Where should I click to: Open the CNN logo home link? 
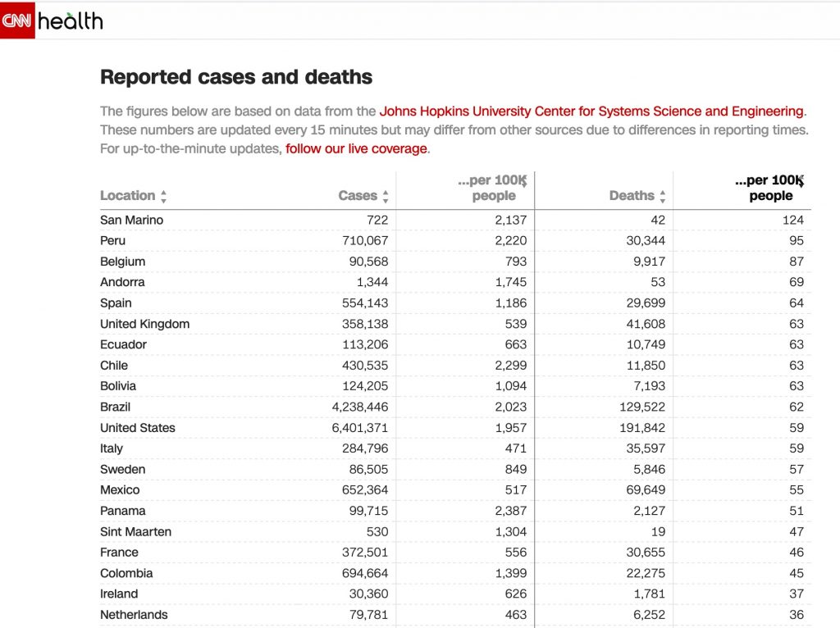tap(17, 20)
